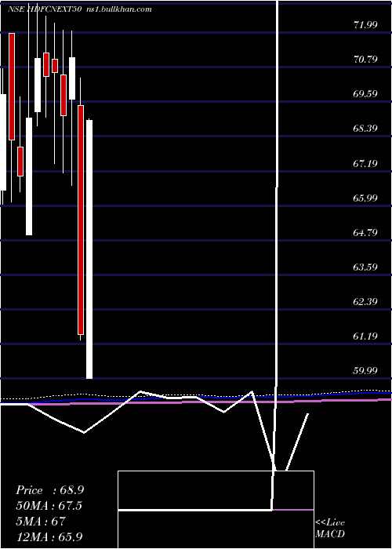Click the 5MA : 67 readout
The image size is (392, 549).
point(41,521)
